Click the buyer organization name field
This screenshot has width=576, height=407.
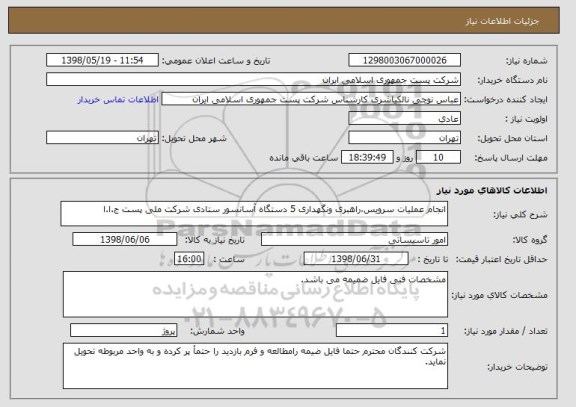253,80
